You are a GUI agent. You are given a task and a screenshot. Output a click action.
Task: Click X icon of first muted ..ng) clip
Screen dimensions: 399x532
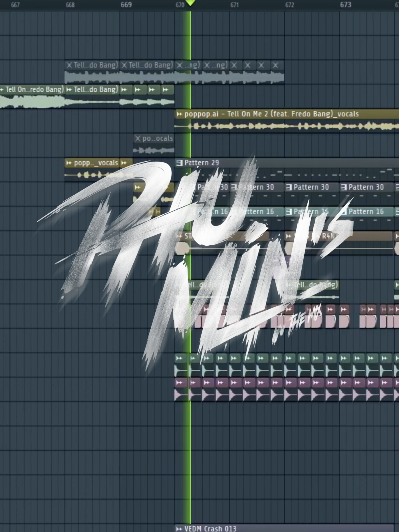180,65
